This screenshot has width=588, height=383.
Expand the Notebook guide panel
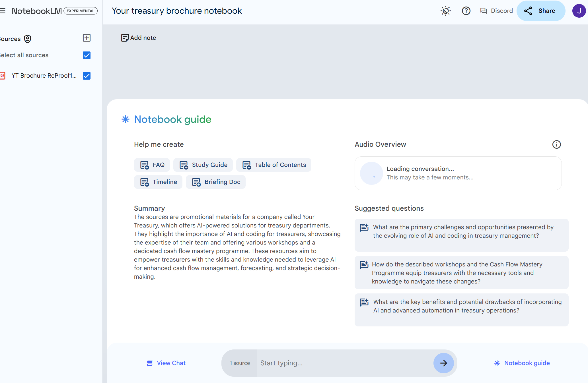click(x=521, y=363)
